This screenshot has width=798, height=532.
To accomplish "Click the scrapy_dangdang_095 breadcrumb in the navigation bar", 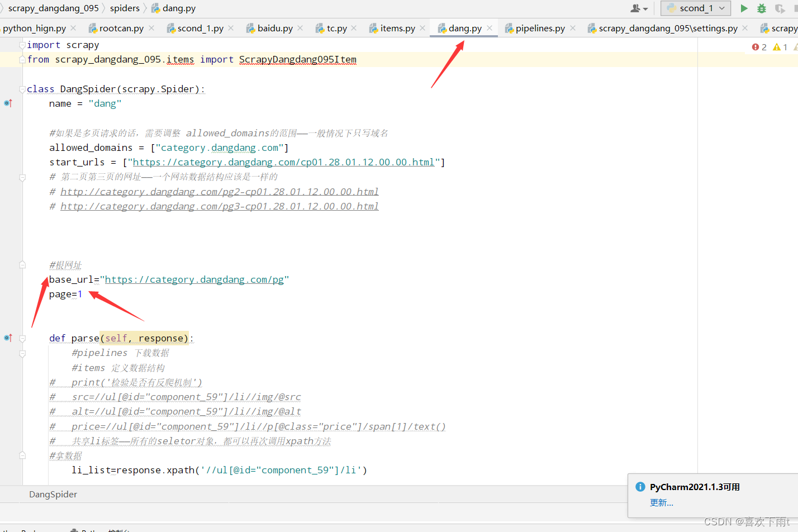I will pos(53,8).
